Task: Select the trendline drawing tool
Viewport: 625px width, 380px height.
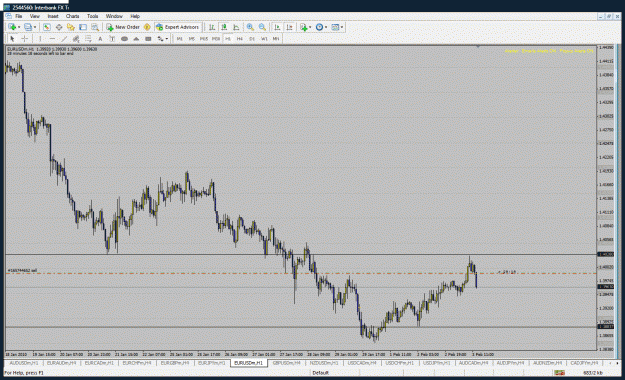Action: 64,39
